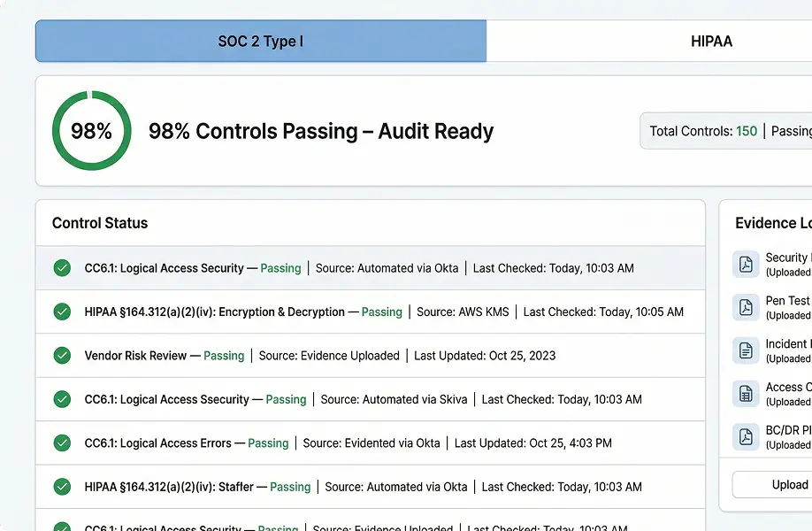Click Passing status on Encryption & Decryption row
Screen dimensions: 812x531
point(381,312)
